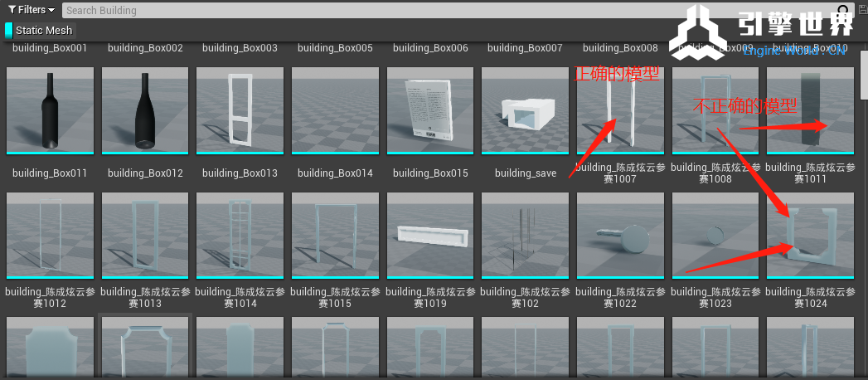Select the white panel thumbnail ending 1019
Screen dimensions: 868x380
(x=430, y=236)
